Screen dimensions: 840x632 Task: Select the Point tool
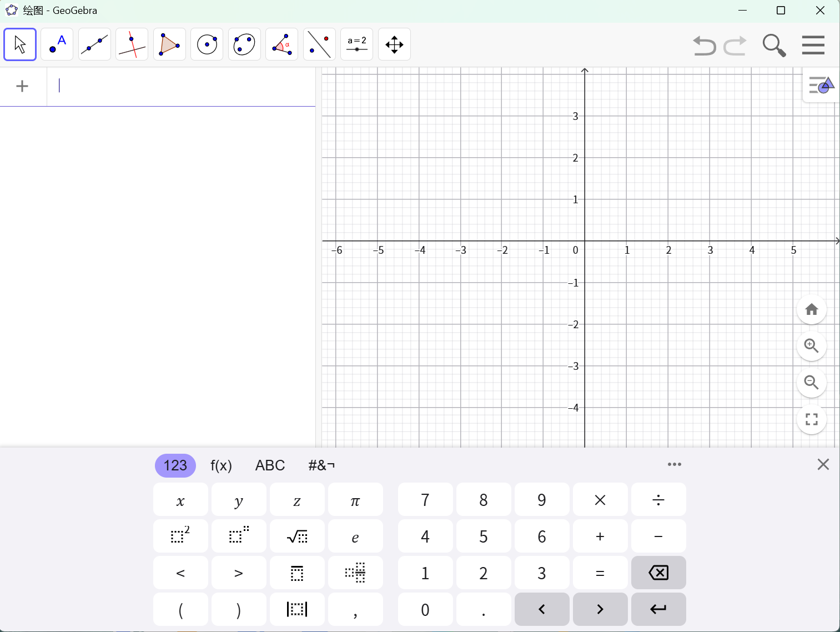[57, 44]
